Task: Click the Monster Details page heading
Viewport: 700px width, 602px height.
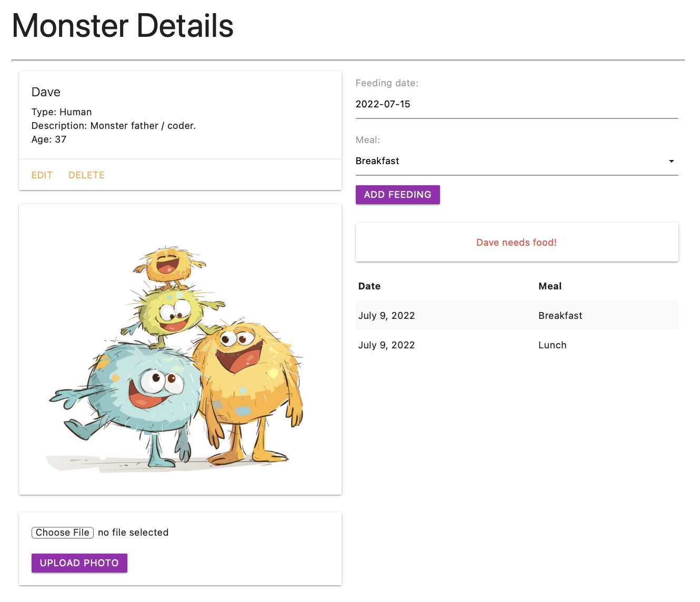Action: pos(123,25)
